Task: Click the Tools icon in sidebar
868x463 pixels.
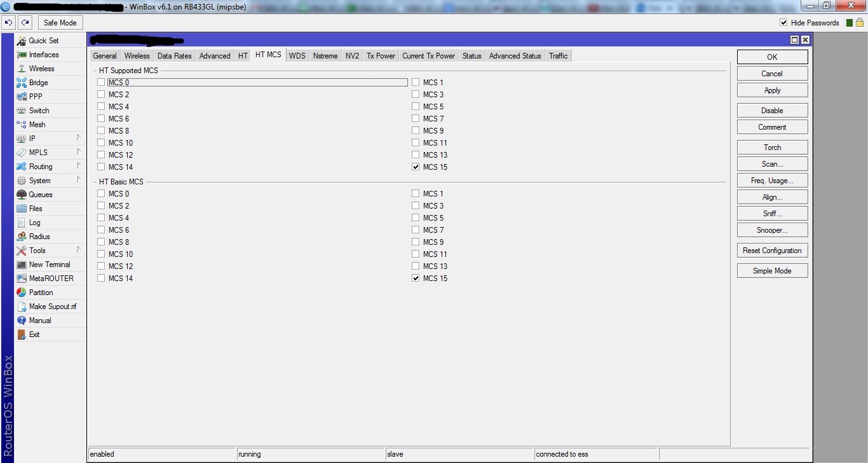Action: tap(22, 251)
